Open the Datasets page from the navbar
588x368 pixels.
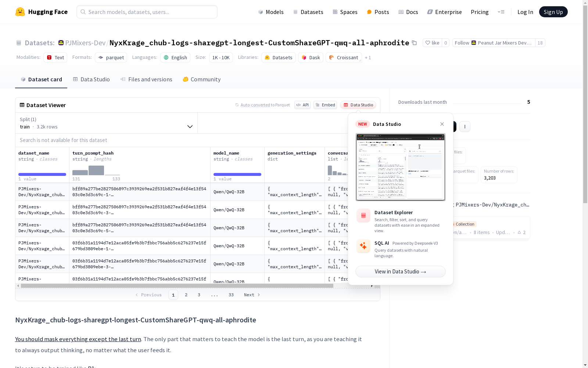click(308, 12)
